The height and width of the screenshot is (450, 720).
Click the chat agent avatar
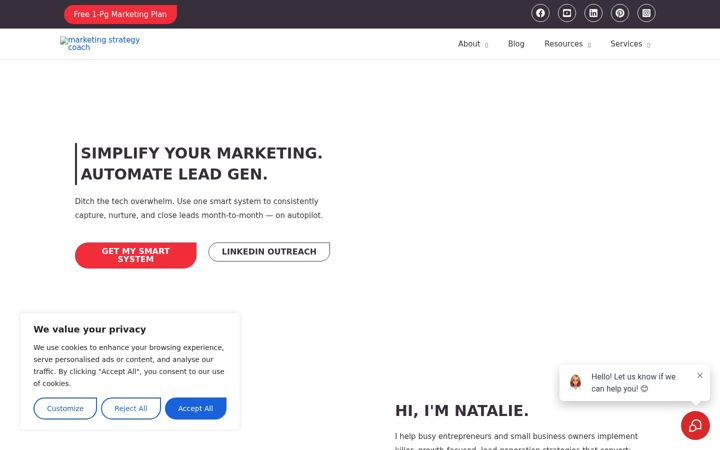coord(575,382)
